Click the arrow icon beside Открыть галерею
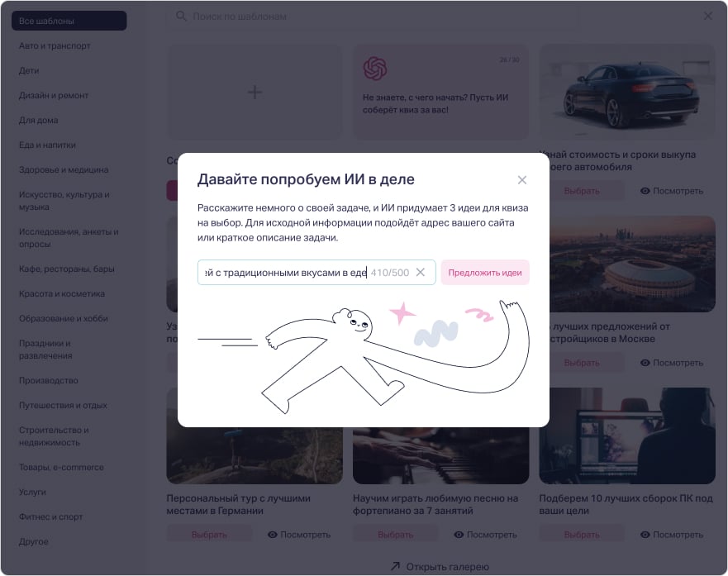Screen dimensions: 728x576 coord(395,566)
